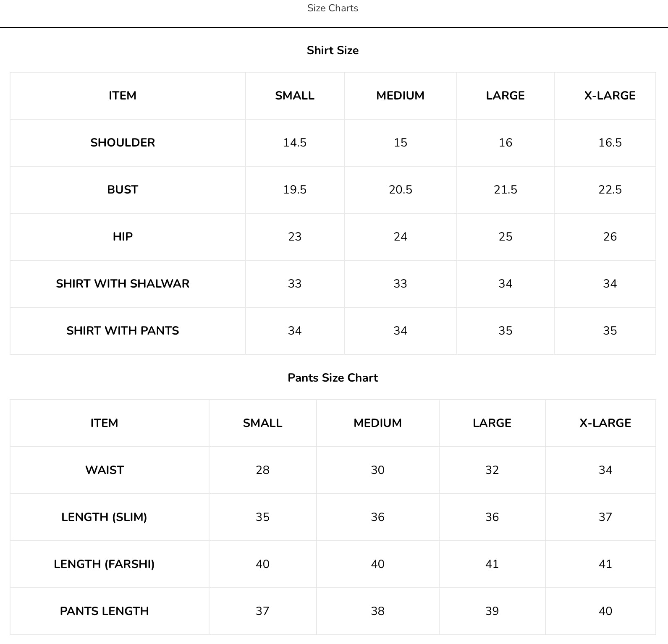Select the BUST row label
668x644 pixels.
click(x=123, y=190)
